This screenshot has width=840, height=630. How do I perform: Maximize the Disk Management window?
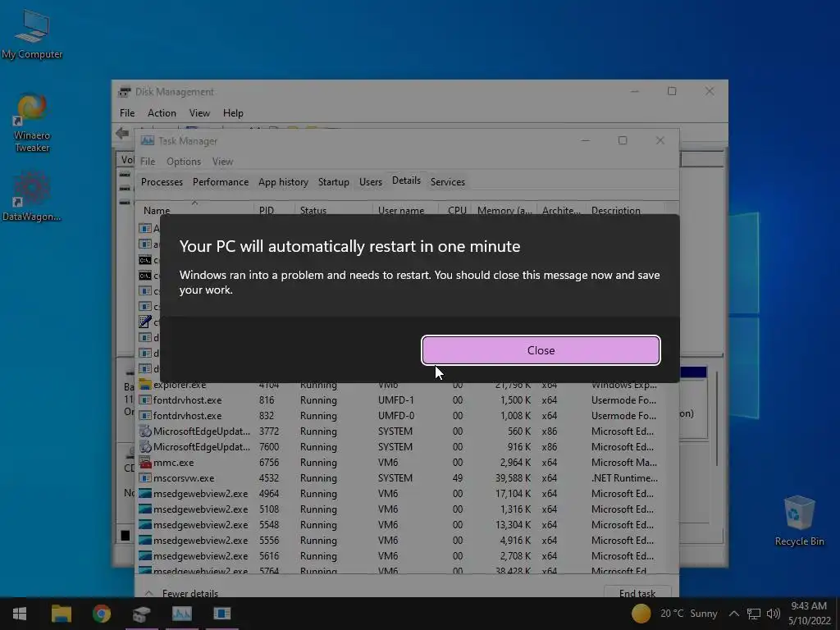tap(672, 92)
